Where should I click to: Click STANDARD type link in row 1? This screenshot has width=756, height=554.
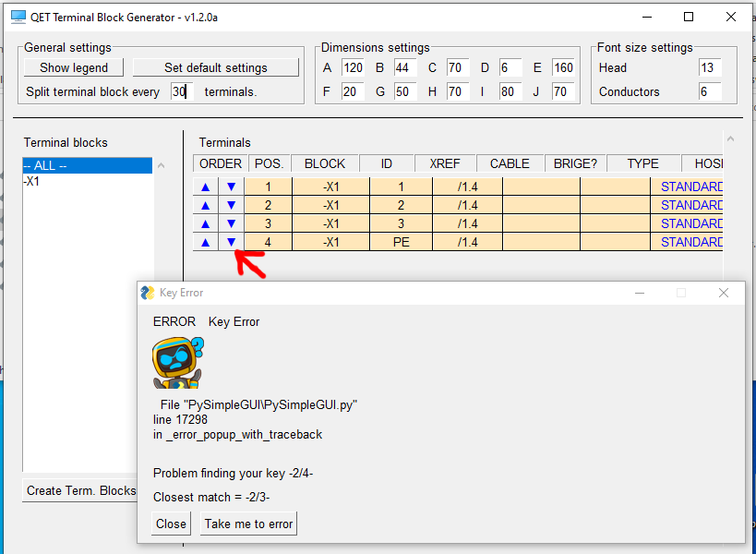point(690,187)
